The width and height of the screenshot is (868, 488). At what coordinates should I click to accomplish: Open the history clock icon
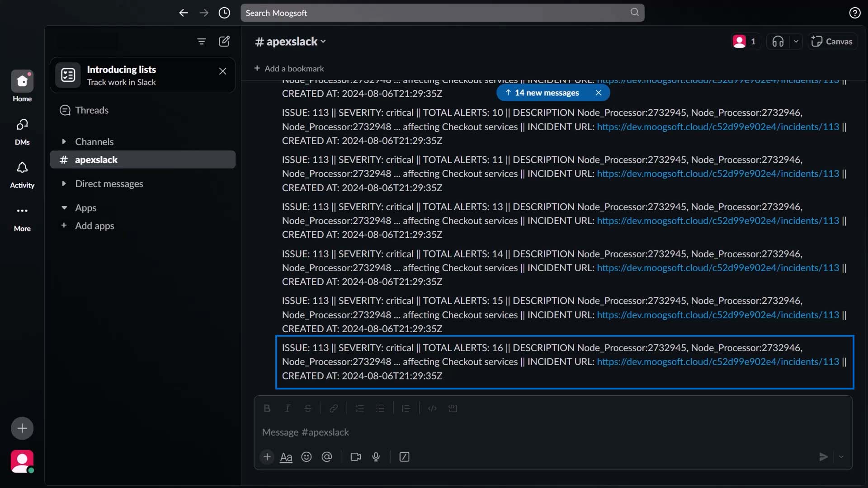[x=224, y=13]
